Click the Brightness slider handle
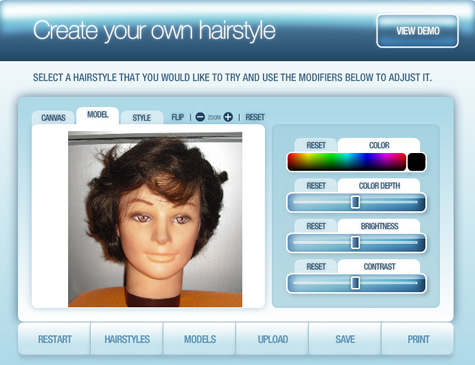The height and width of the screenshot is (365, 475). coord(356,243)
